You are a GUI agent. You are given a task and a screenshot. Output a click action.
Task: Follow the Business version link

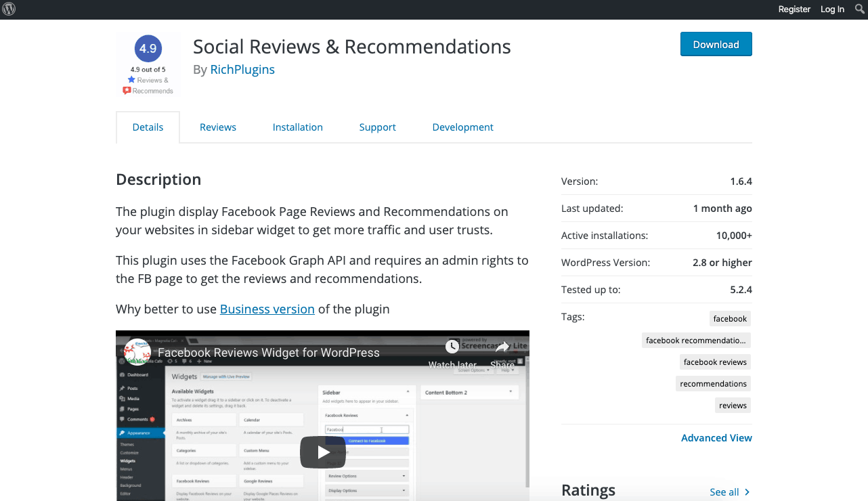(x=267, y=309)
